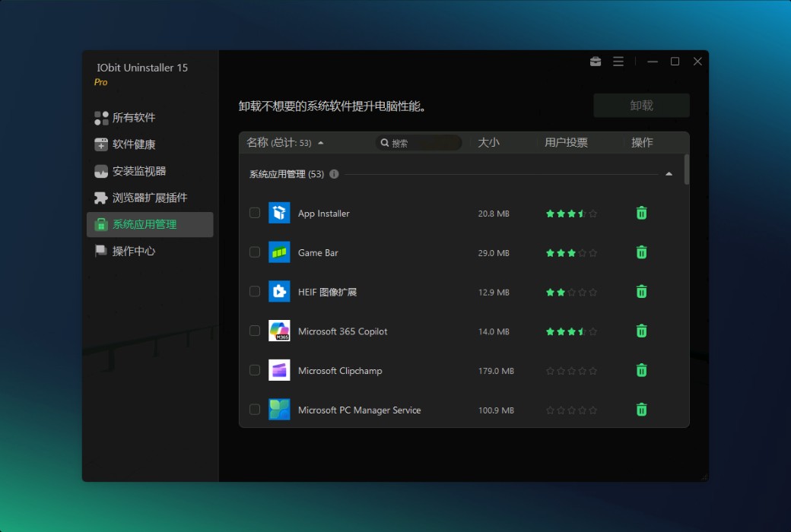Uninstall App Installer via trash icon
The height and width of the screenshot is (532, 791).
(x=641, y=213)
